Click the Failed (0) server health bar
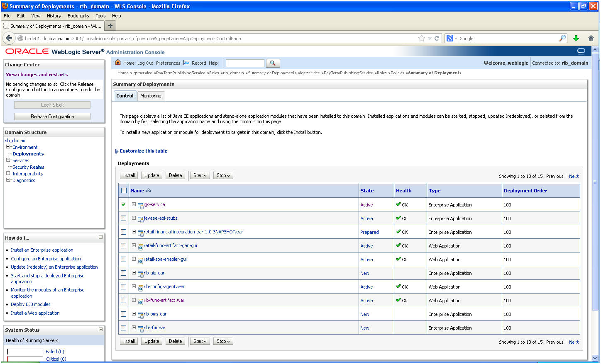The height and width of the screenshot is (364, 601). pyautogui.click(x=25, y=352)
